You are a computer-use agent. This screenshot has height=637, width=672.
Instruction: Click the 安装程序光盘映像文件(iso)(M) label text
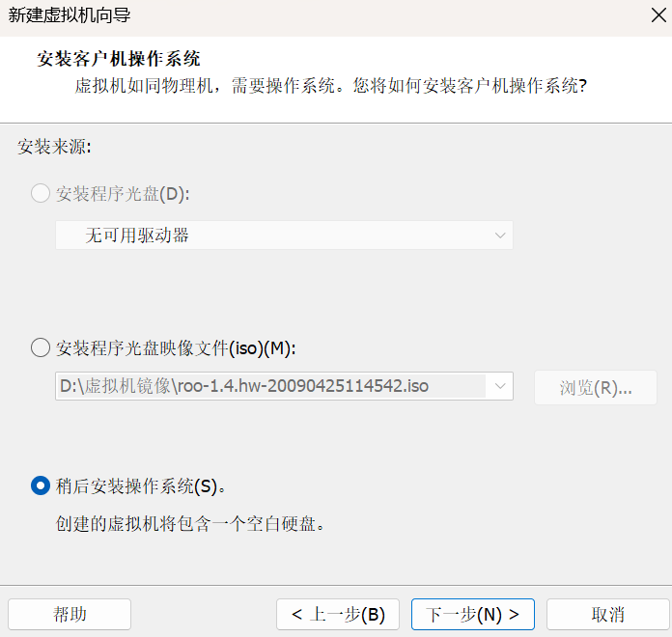(176, 347)
